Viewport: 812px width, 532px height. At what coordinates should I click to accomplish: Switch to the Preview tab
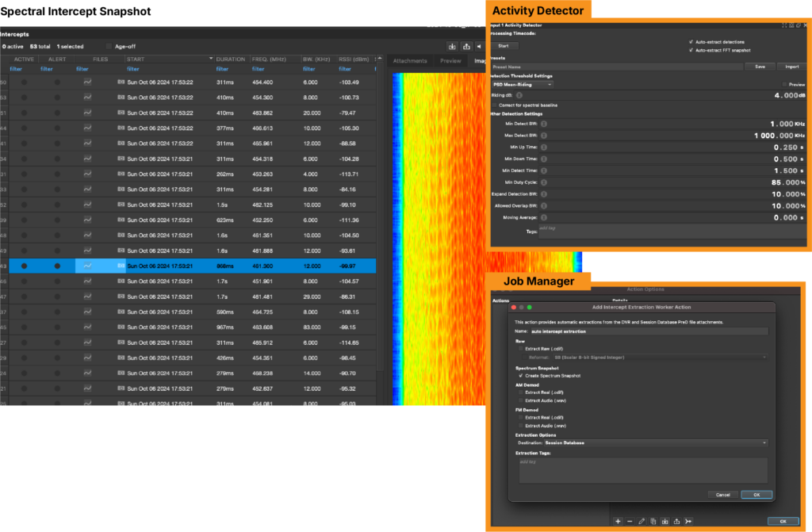(x=450, y=61)
